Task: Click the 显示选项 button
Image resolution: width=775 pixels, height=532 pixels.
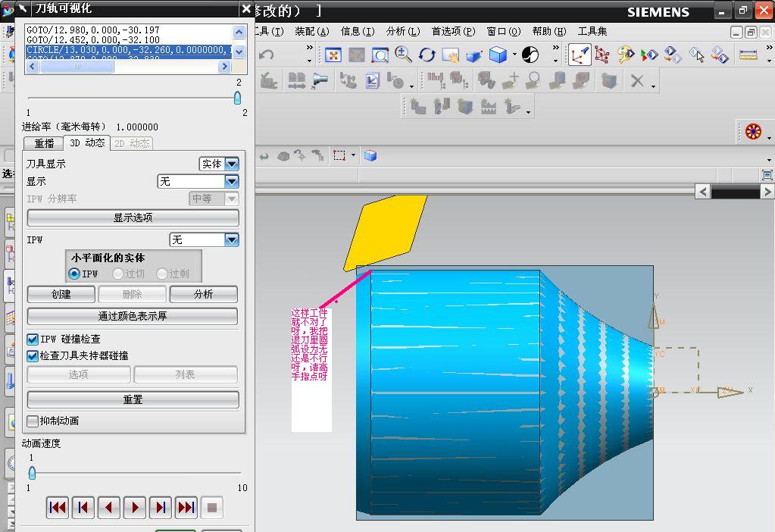Action: pos(133,217)
